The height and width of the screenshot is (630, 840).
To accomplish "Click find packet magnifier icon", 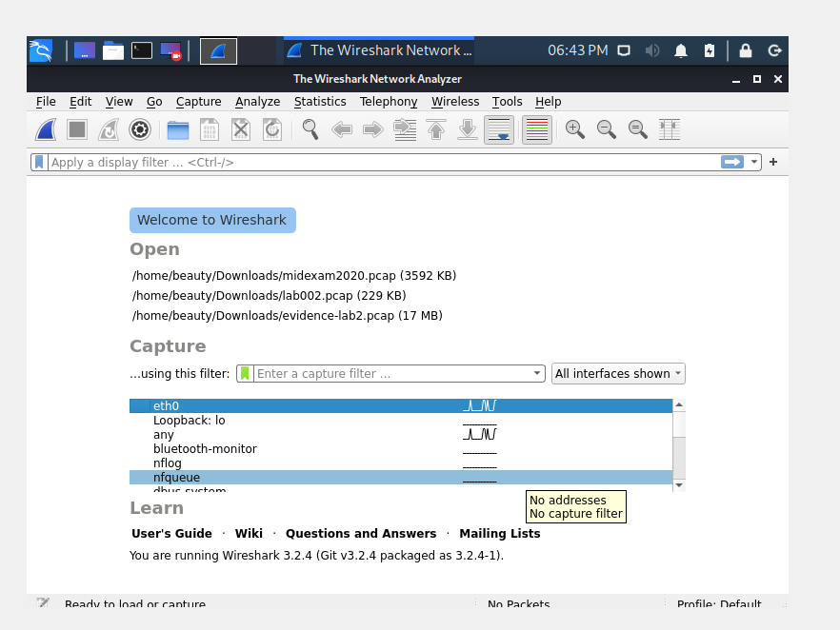I will click(310, 130).
